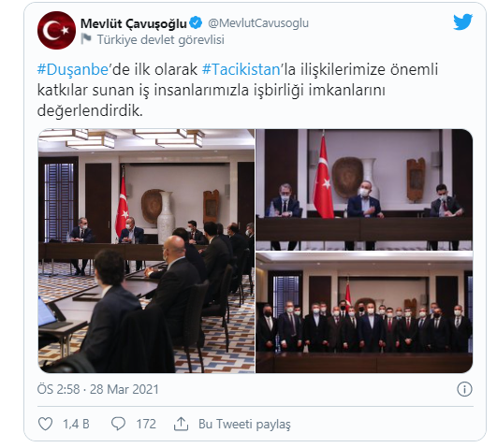The image size is (497, 448).
Task: Click the 'Türkiye devlet görevlisi' label
Action: (x=161, y=40)
